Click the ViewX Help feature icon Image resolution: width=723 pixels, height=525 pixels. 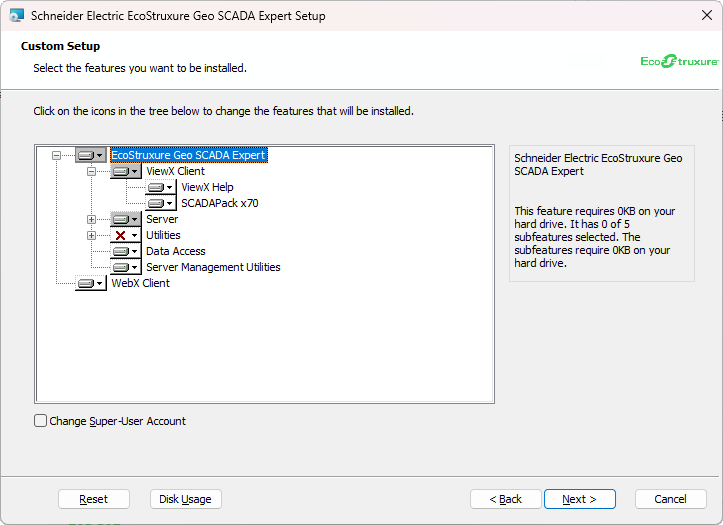point(160,187)
